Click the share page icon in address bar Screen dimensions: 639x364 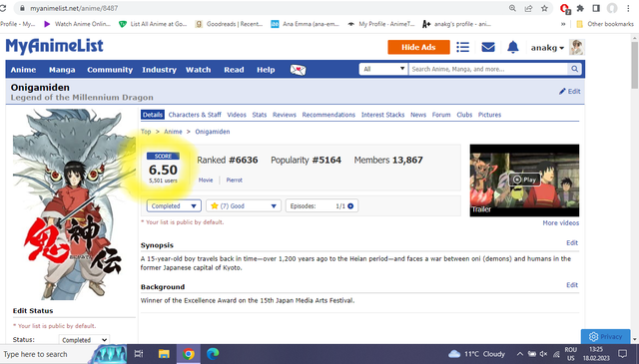click(x=528, y=8)
